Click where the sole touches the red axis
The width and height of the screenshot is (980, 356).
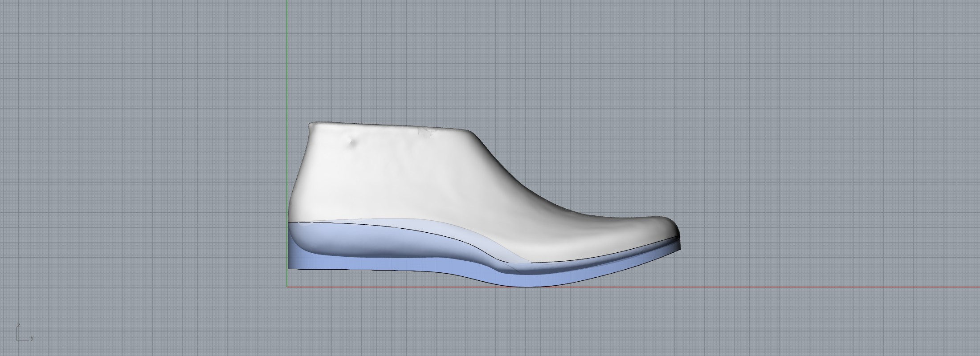point(530,286)
